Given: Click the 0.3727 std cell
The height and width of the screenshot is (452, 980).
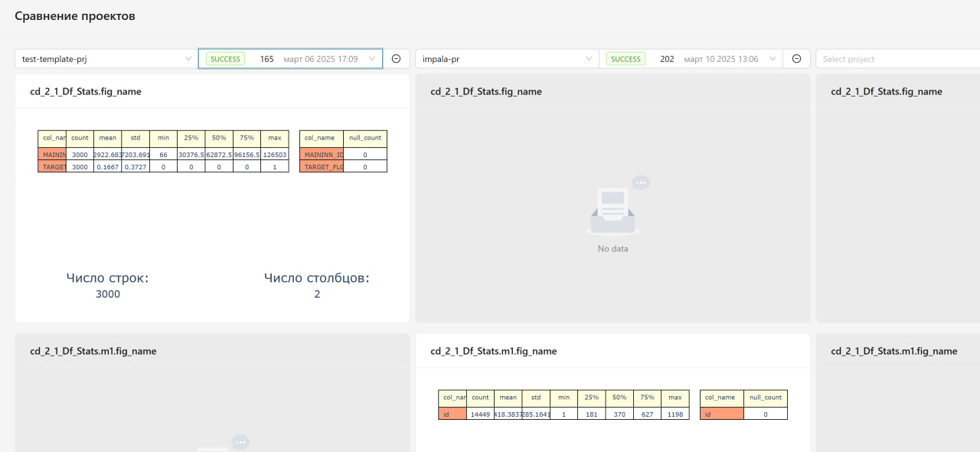Looking at the screenshot, I should 136,166.
